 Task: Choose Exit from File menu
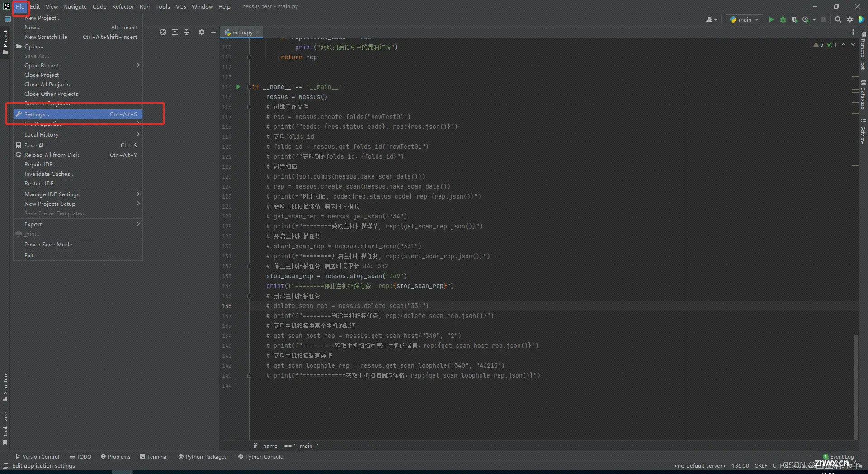78,255
